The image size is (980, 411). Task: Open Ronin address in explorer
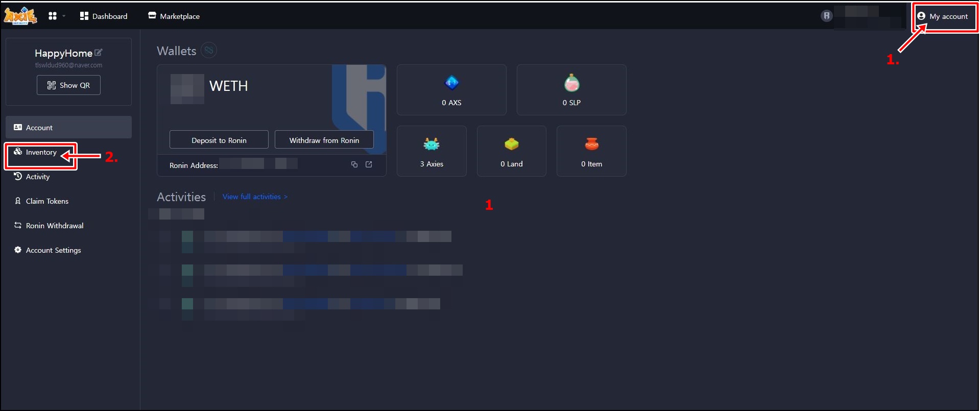[369, 164]
